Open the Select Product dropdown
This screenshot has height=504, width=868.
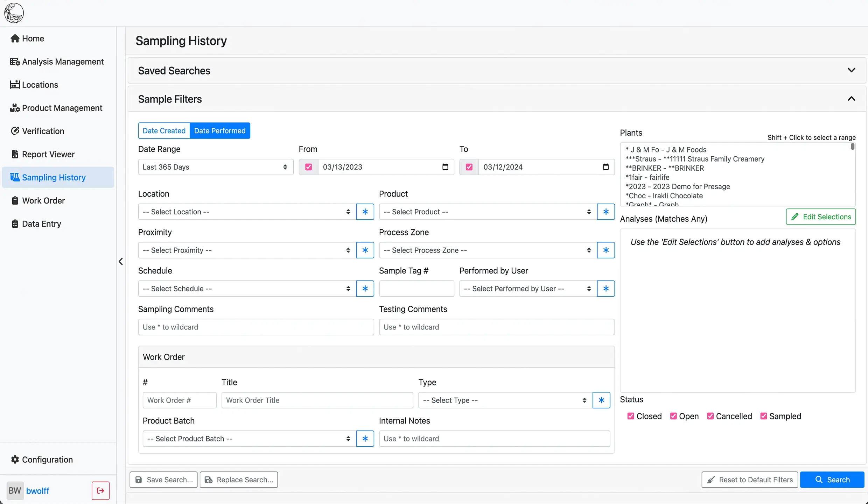point(488,212)
